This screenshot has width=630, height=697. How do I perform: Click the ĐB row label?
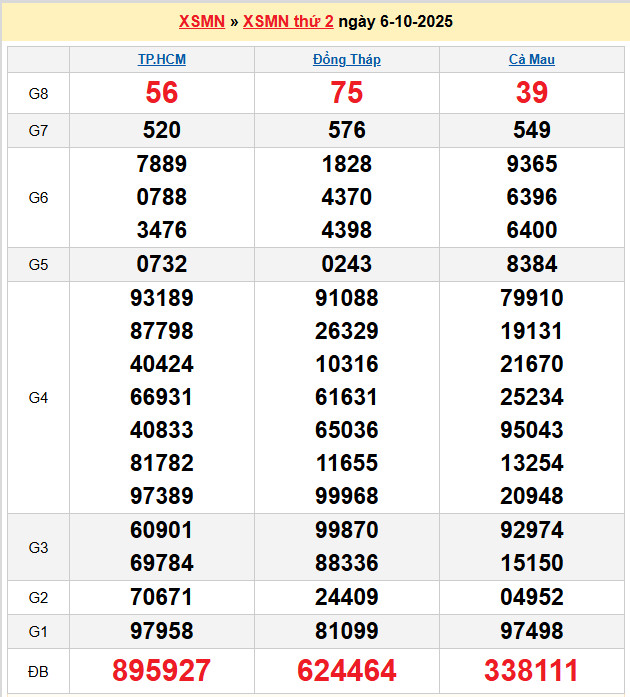38,670
